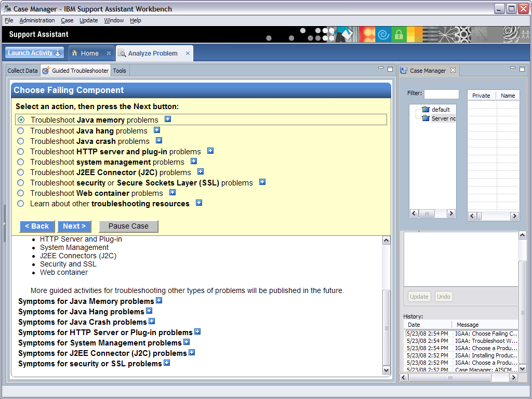Select Learn about other troubleshooting resources radio
This screenshot has height=399, width=532.
pyautogui.click(x=21, y=204)
